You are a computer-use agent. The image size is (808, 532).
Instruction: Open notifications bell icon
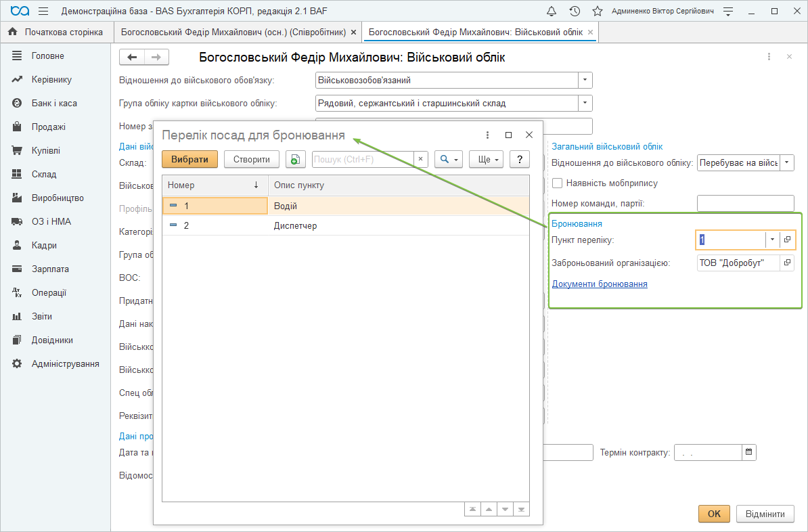(552, 12)
